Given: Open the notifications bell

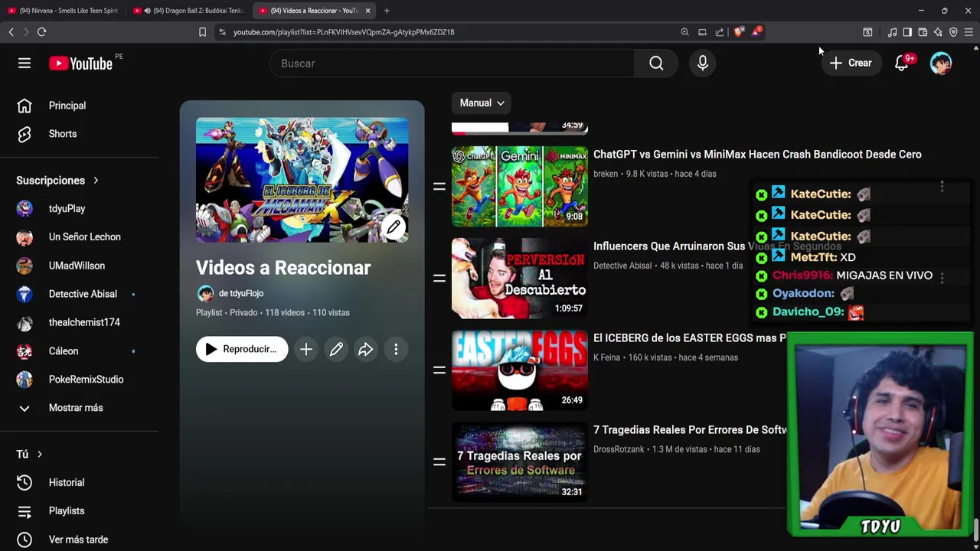Looking at the screenshot, I should (x=902, y=64).
